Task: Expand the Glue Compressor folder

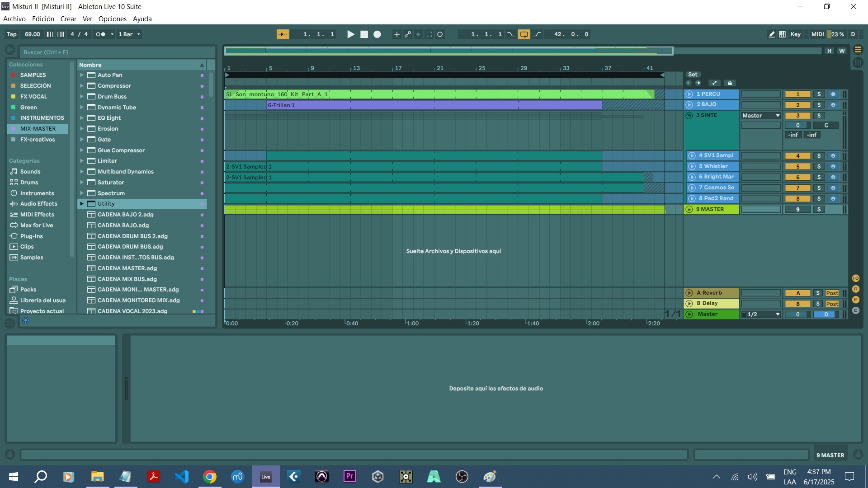Action: tap(82, 150)
